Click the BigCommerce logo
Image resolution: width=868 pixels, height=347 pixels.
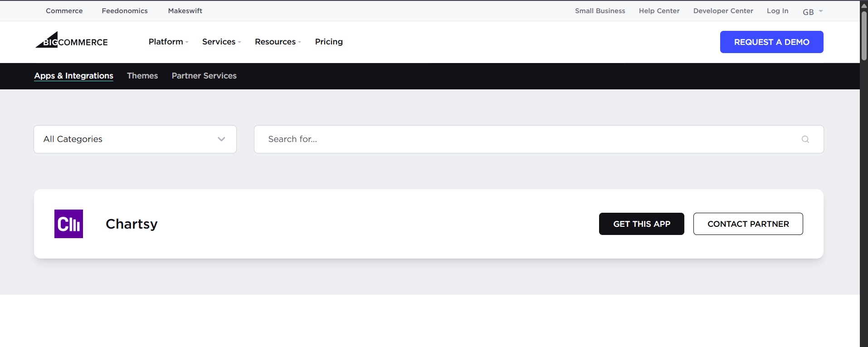click(72, 40)
